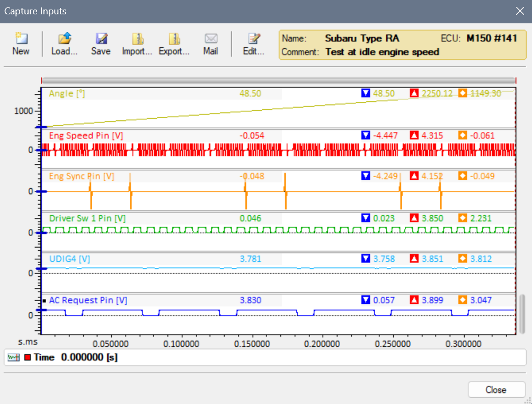Click the red Time cursor color square
The image size is (532, 404).
click(x=28, y=357)
